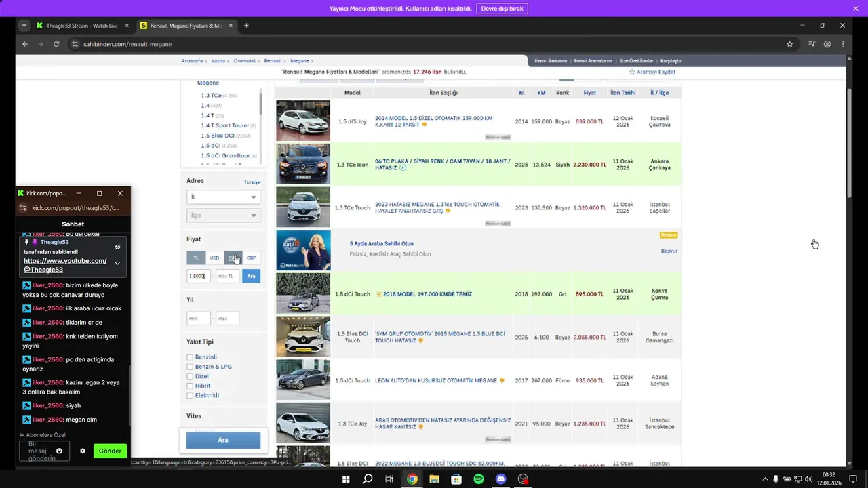This screenshot has height=488, width=868.
Task: Select GBP price currency
Action: click(x=251, y=258)
